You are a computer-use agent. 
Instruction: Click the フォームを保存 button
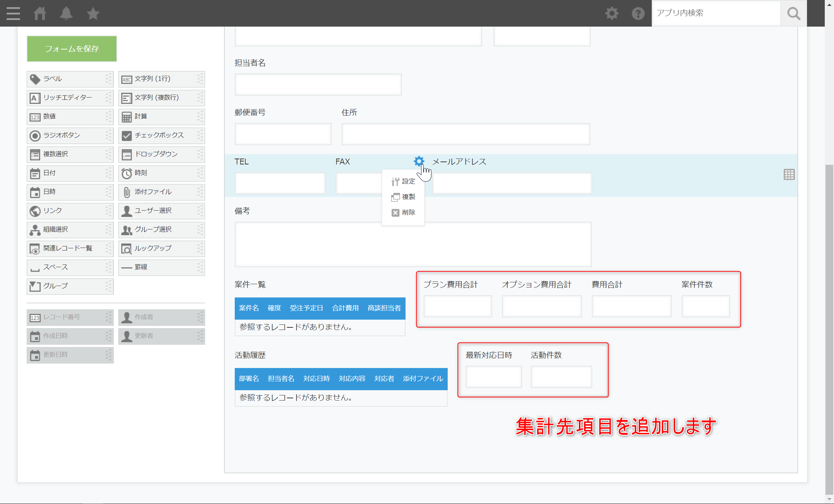(x=72, y=49)
